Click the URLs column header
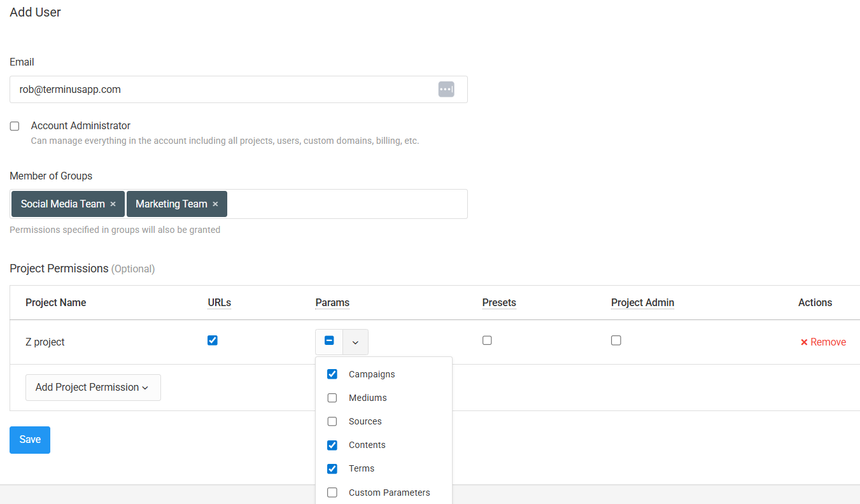Viewport: 860px width, 504px height. pyautogui.click(x=220, y=303)
